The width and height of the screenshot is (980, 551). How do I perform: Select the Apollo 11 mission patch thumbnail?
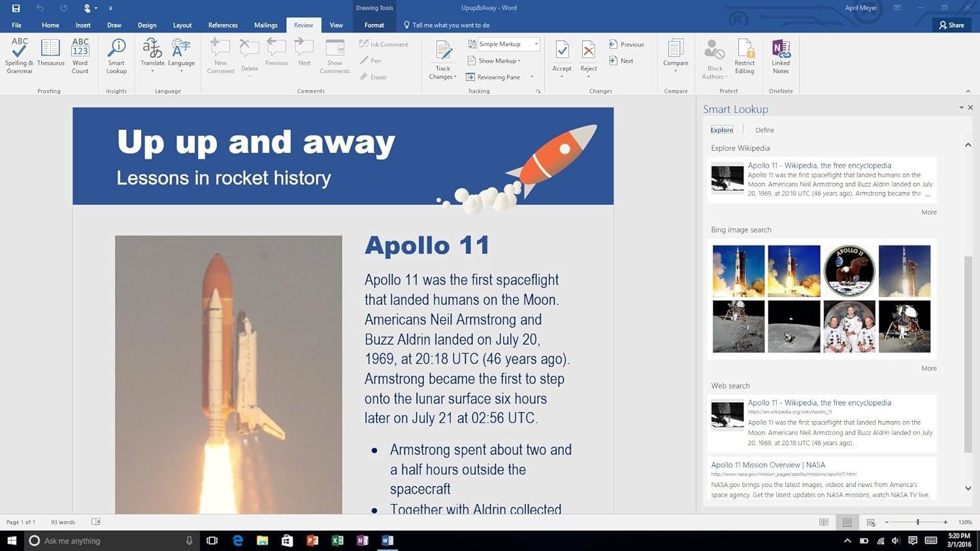click(x=849, y=271)
